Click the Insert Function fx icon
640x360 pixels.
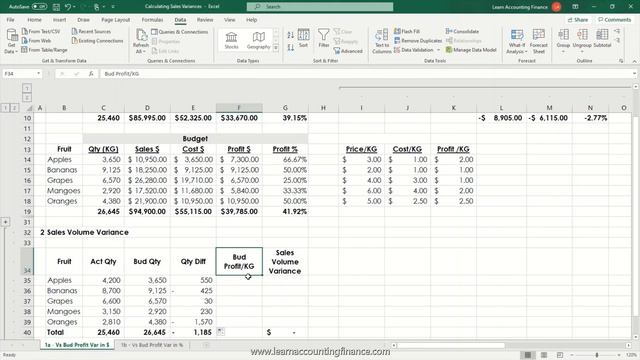click(91, 73)
